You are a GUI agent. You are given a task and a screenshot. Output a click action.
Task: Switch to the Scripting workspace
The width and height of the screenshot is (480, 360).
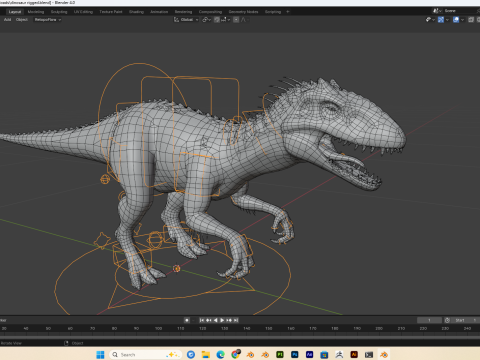coord(273,12)
